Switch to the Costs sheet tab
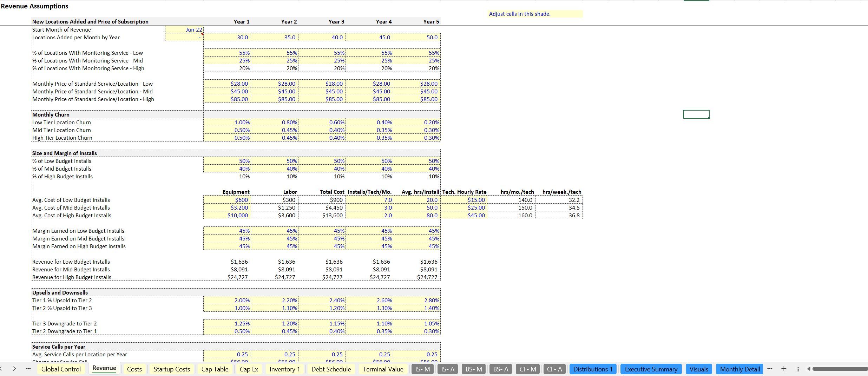This screenshot has width=868, height=376. pos(134,369)
